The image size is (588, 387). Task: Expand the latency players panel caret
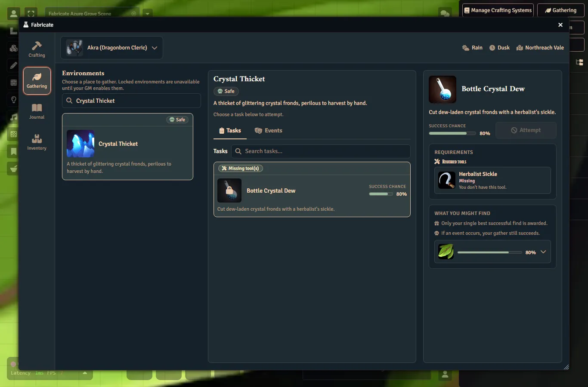click(85, 373)
